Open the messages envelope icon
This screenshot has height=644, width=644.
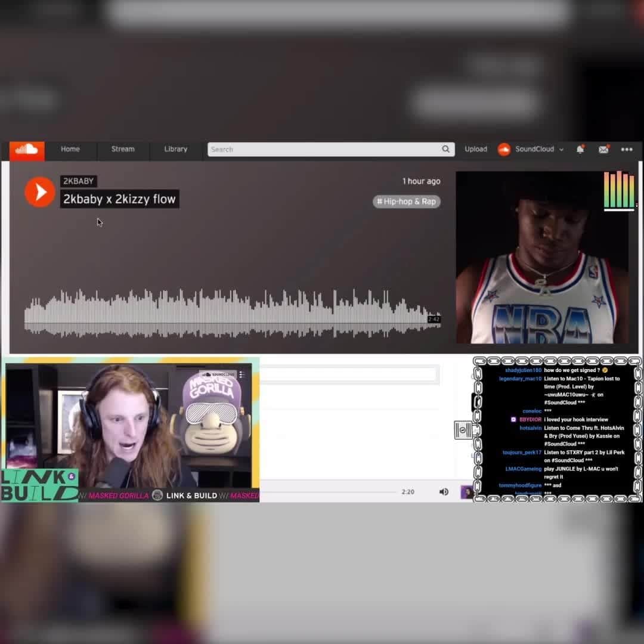pyautogui.click(x=603, y=149)
